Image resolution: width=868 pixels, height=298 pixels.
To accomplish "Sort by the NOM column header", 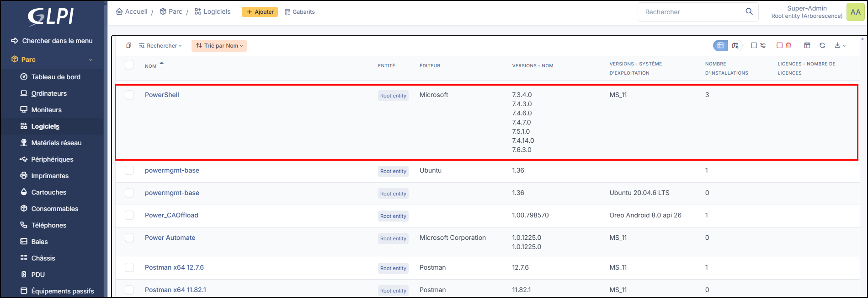I will tap(151, 66).
